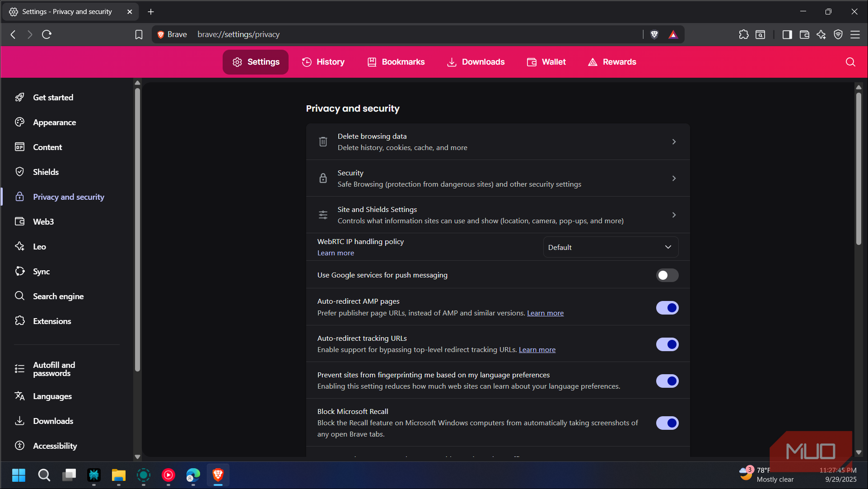Disable Block Microsoft Recall toggle
Image resolution: width=868 pixels, height=489 pixels.
(x=667, y=423)
